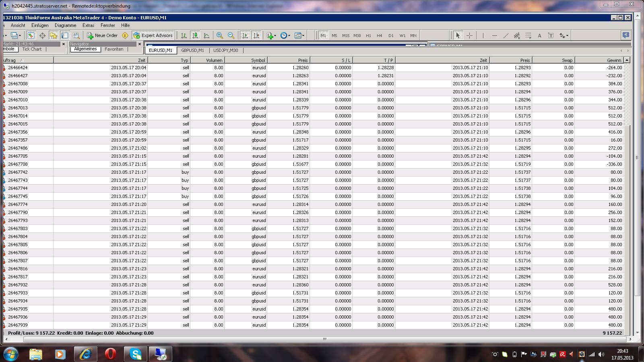The width and height of the screenshot is (644, 362).
Task: Open Opera browser from the taskbar
Action: [x=110, y=354]
